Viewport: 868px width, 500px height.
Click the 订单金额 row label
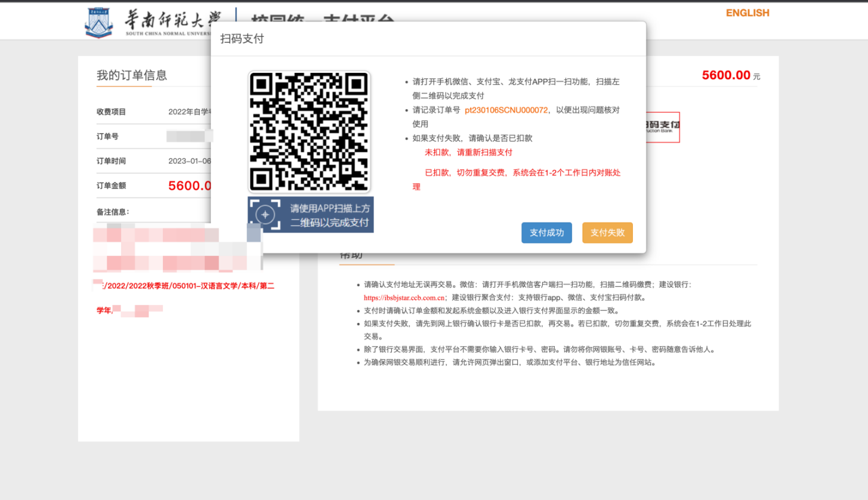[x=112, y=186]
